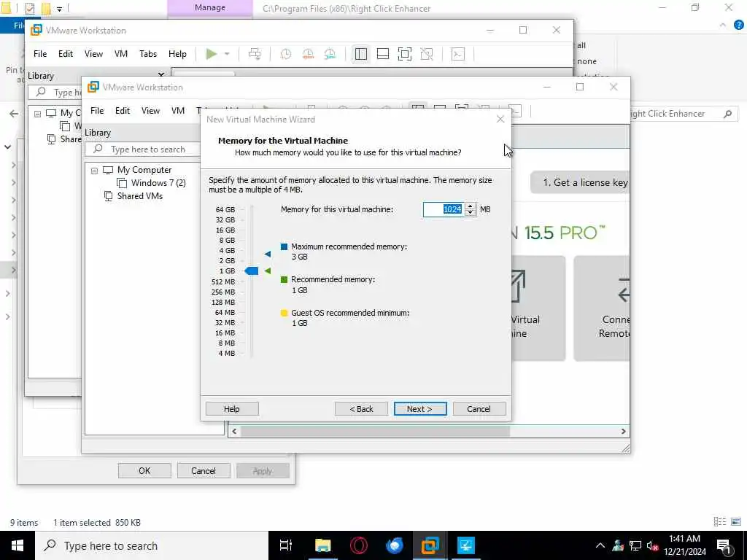Open File menu in back VMware window

(x=40, y=54)
